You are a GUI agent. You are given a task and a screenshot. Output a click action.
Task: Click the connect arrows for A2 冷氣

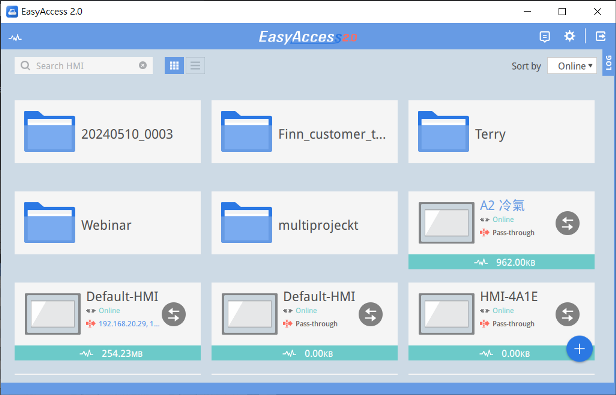click(567, 223)
